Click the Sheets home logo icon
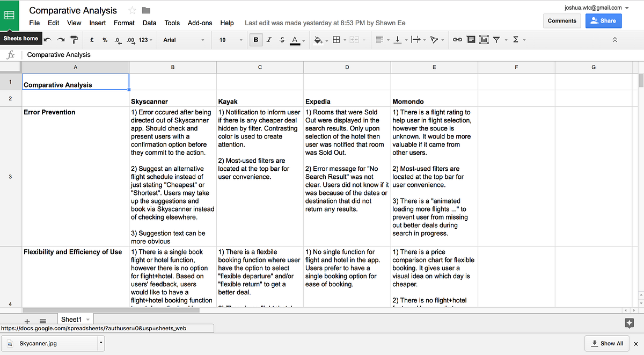This screenshot has height=355, width=644. click(10, 15)
